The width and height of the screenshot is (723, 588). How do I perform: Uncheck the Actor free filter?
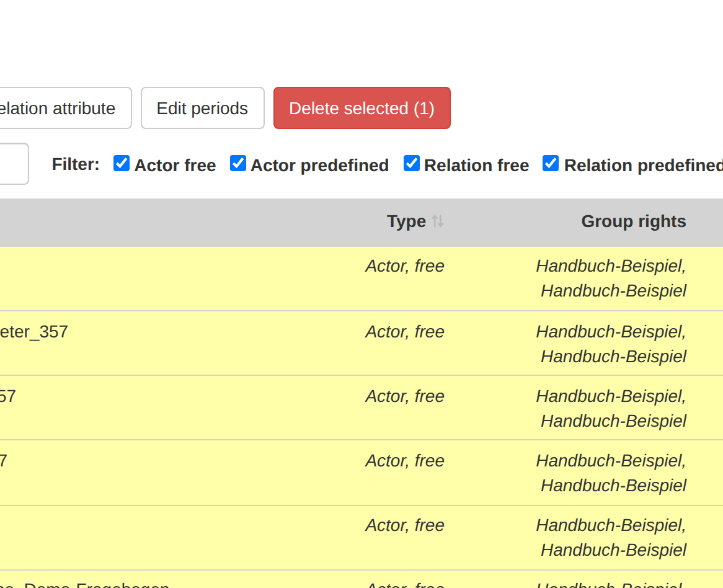(x=122, y=163)
